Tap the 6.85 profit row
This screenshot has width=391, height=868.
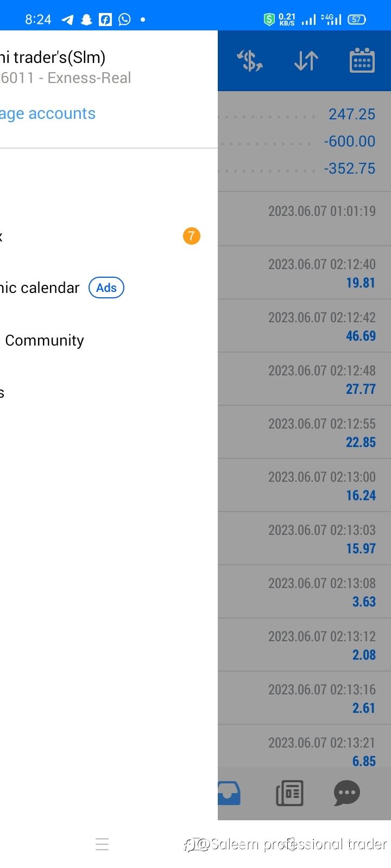click(x=304, y=751)
